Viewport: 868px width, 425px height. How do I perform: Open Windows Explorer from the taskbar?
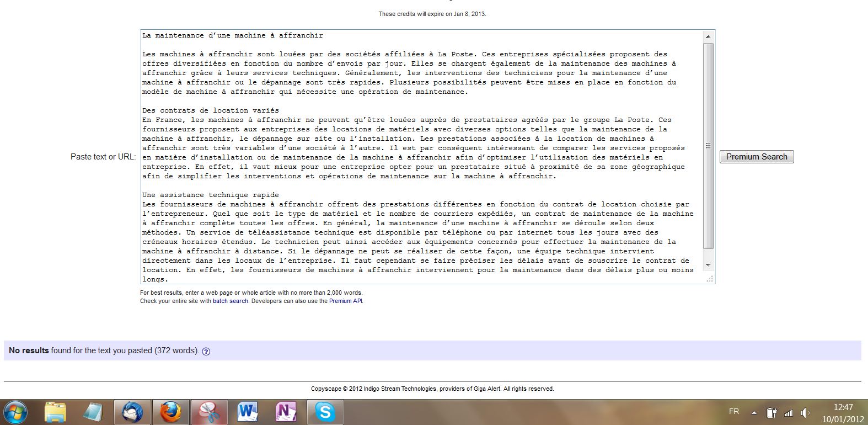tap(56, 412)
